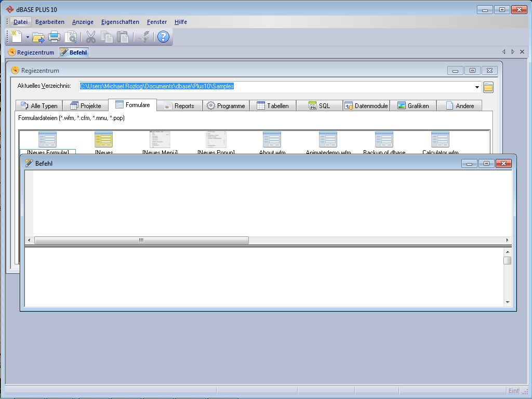The width and height of the screenshot is (532, 399).
Task: Click the blue Help question mark icon
Action: pyautogui.click(x=163, y=37)
